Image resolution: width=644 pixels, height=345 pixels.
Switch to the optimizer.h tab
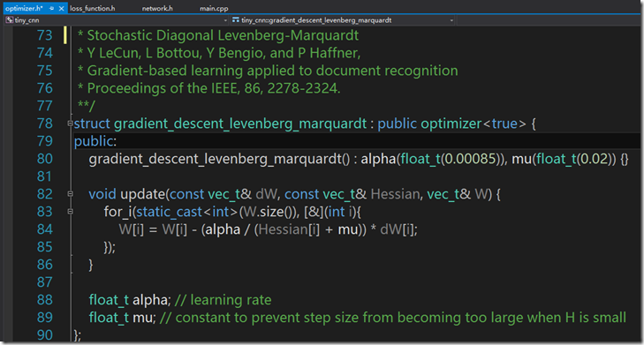24,8
